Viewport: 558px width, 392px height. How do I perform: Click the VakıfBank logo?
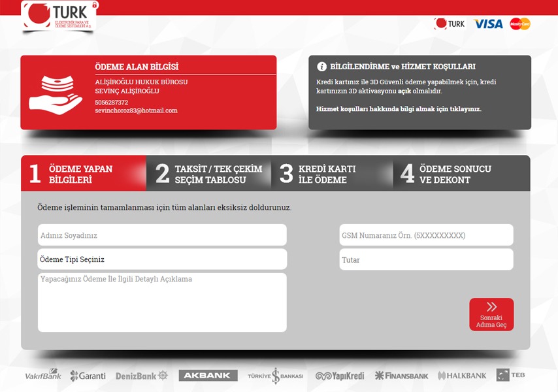point(43,375)
